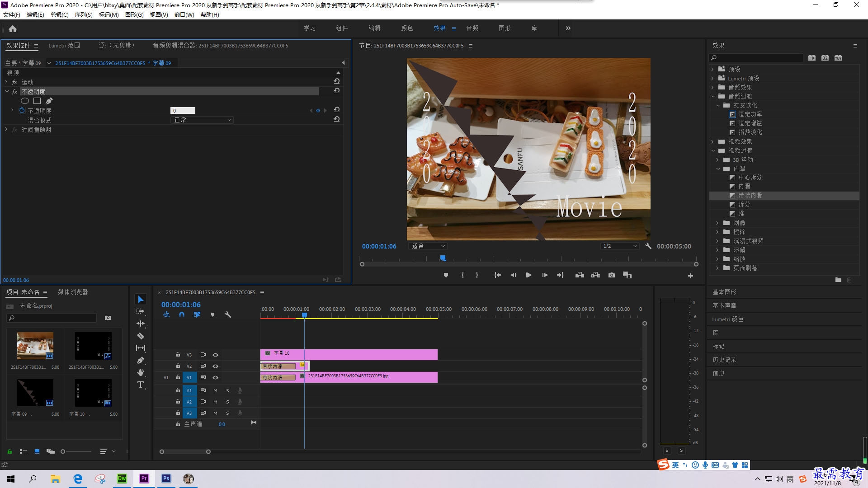Viewport: 868px width, 488px height.
Task: Click the opacity value field
Action: pos(183,110)
